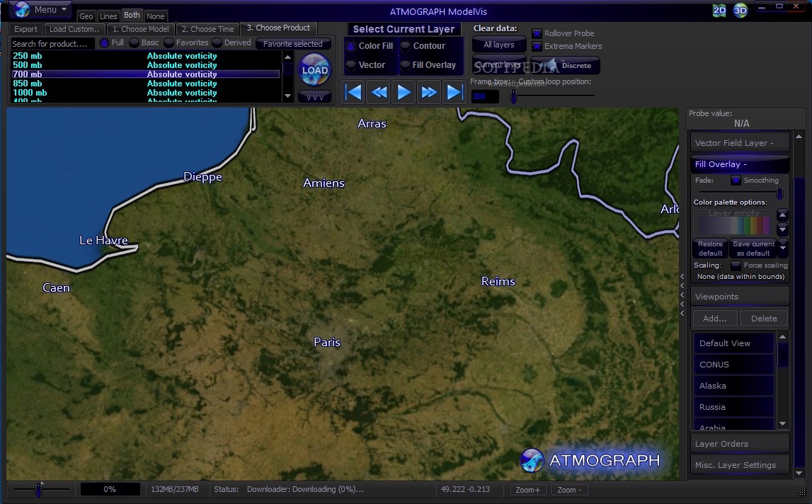The image size is (812, 504).
Task: Toggle Extrema Markers checkbox
Action: [x=537, y=46]
